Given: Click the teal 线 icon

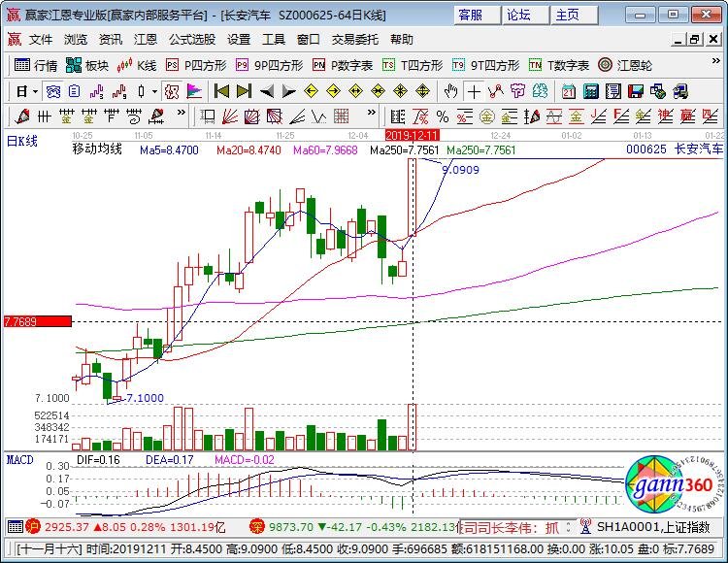Looking at the screenshot, I should [x=540, y=91].
